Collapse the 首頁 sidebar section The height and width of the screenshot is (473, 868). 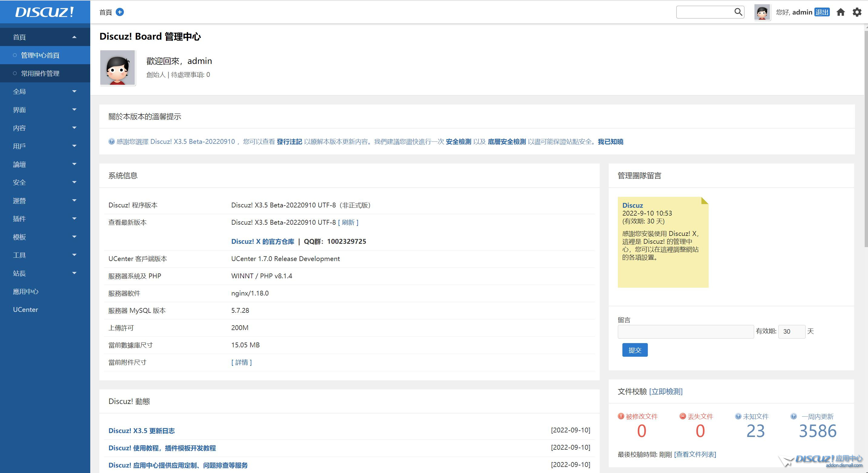(45, 37)
